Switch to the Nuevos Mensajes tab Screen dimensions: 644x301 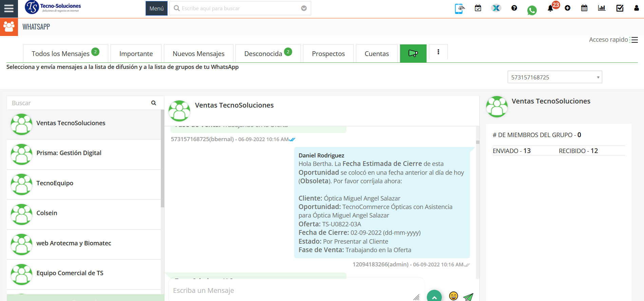198,54
